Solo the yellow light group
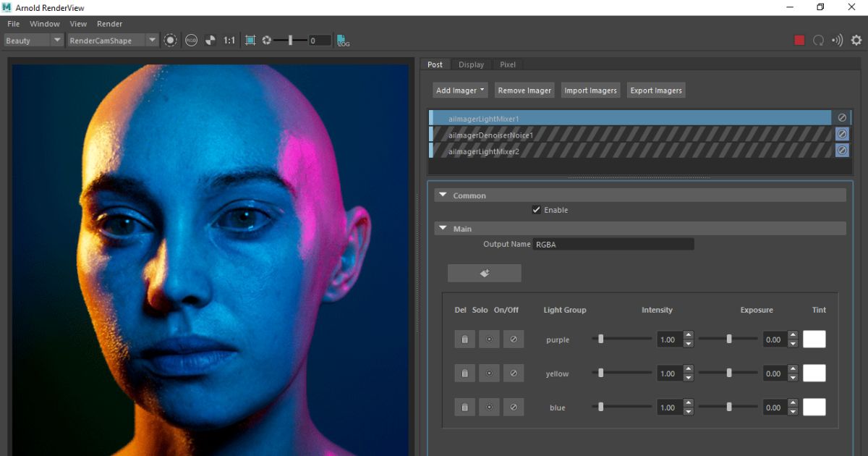868x456 pixels. pos(489,373)
